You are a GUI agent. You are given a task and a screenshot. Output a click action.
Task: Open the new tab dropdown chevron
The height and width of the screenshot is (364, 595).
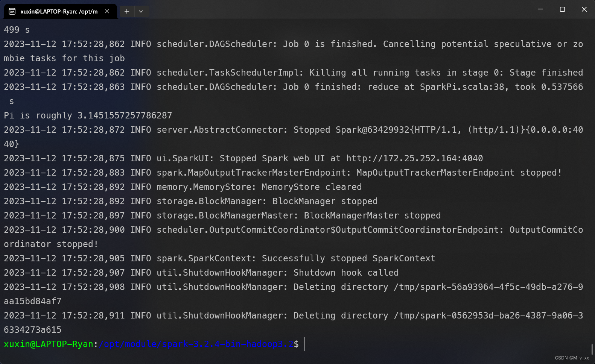pyautogui.click(x=141, y=11)
